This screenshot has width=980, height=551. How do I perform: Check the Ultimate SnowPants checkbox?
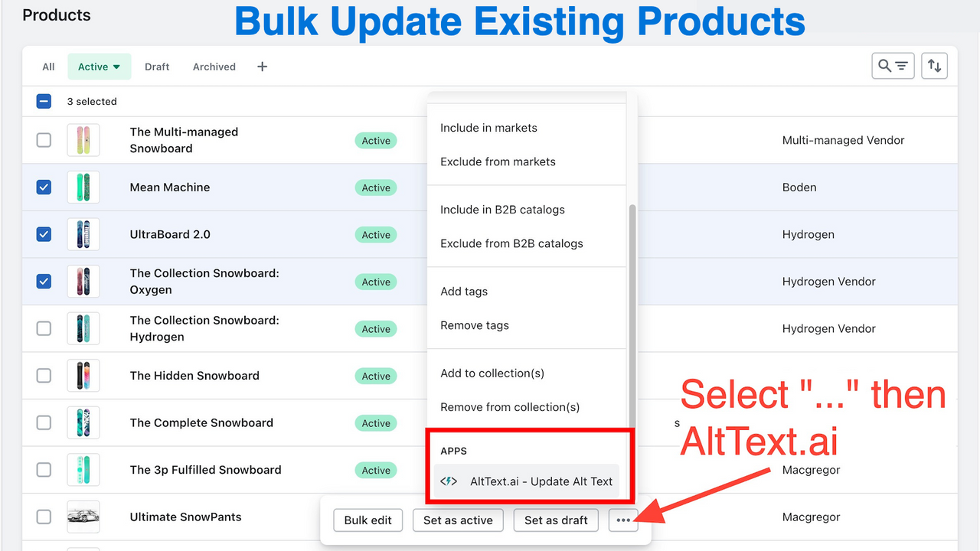[44, 517]
